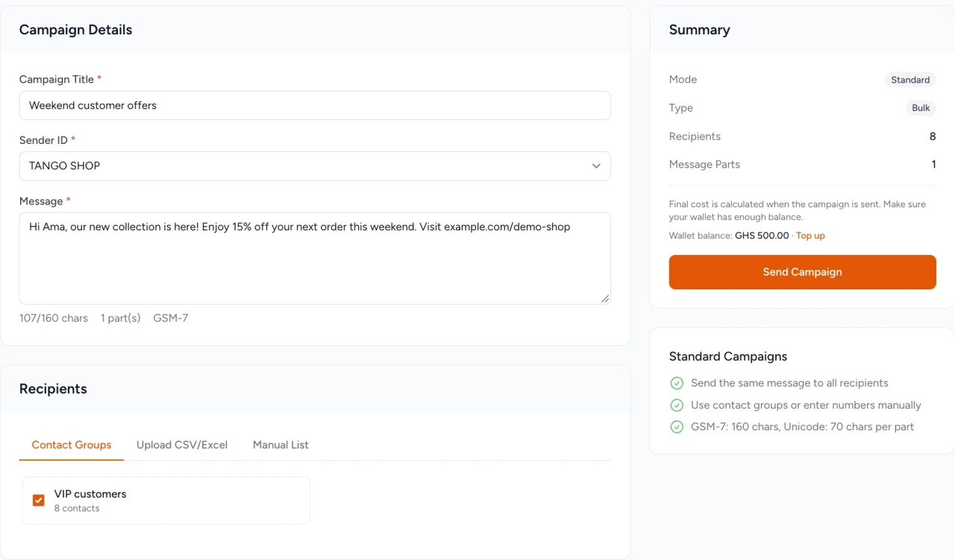The image size is (955, 560).
Task: Click the Summary heading
Action: click(700, 30)
